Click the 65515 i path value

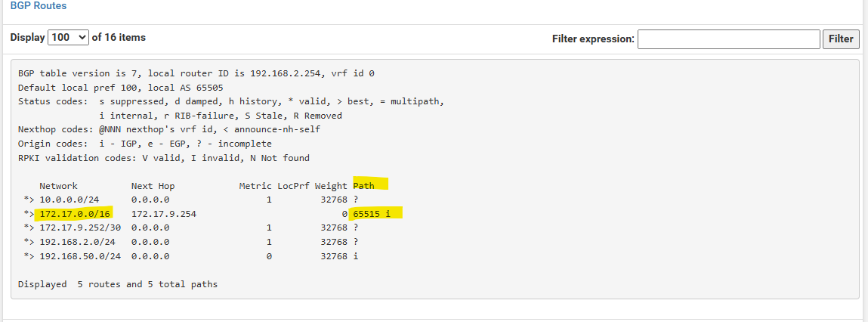369,214
